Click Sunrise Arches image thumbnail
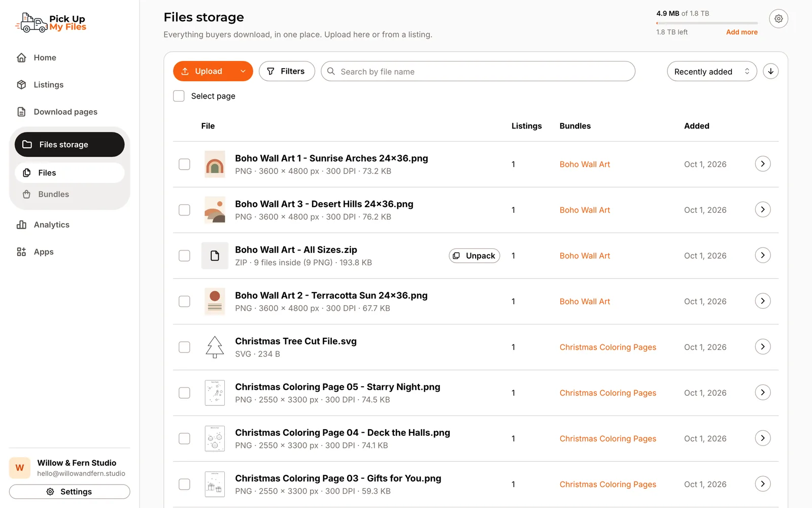The height and width of the screenshot is (508, 812). pos(215,164)
